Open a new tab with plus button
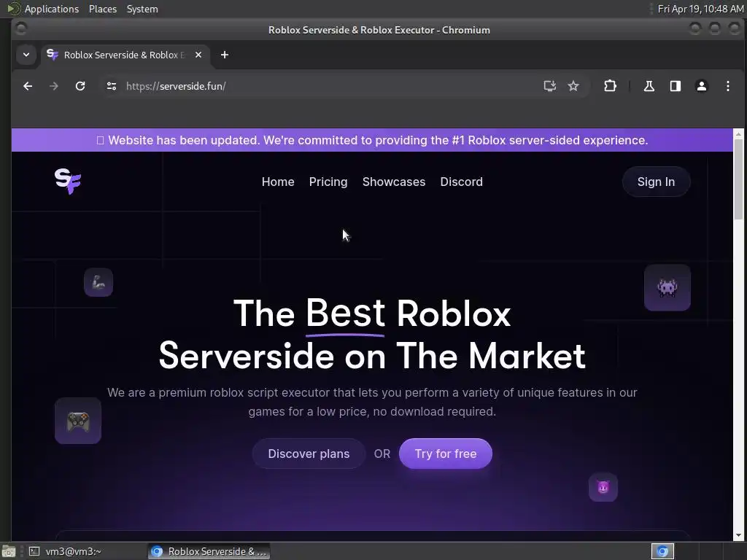747x560 pixels. pyautogui.click(x=225, y=55)
